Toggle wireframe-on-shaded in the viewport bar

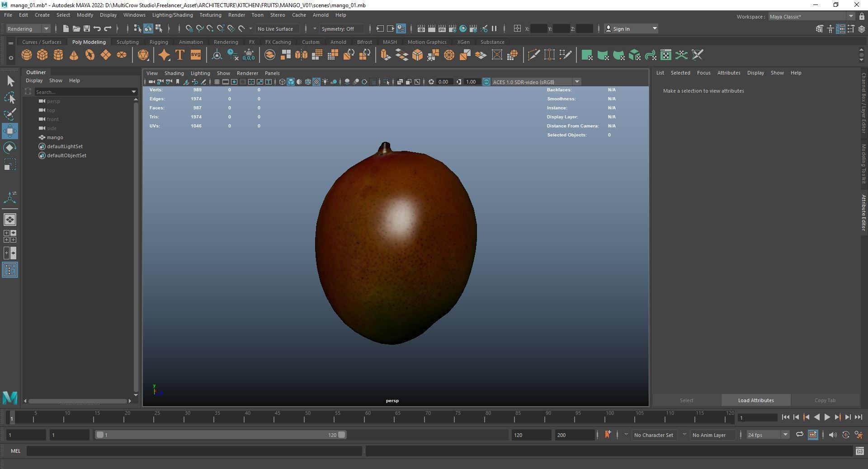[308, 82]
